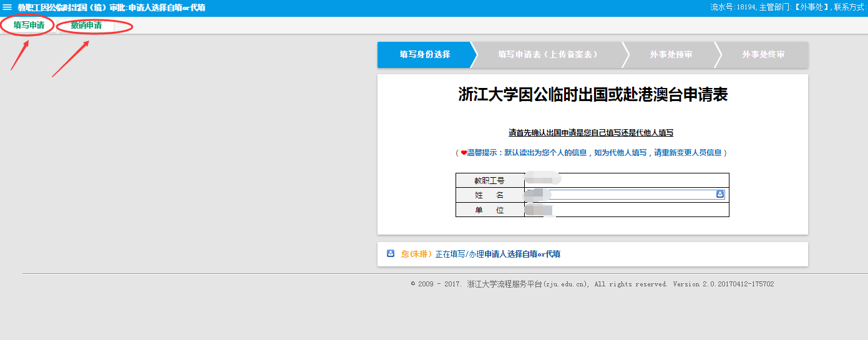
Task: Click the 教职工号 value cell
Action: (x=626, y=180)
